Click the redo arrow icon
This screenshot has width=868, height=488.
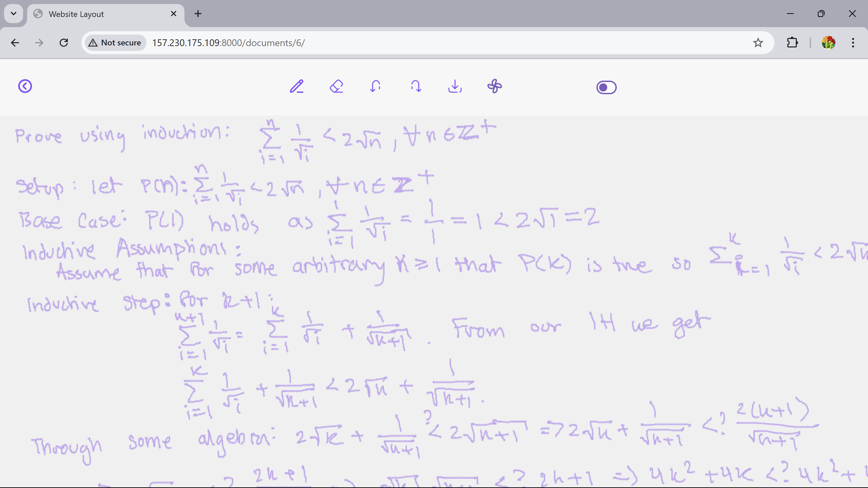point(416,86)
